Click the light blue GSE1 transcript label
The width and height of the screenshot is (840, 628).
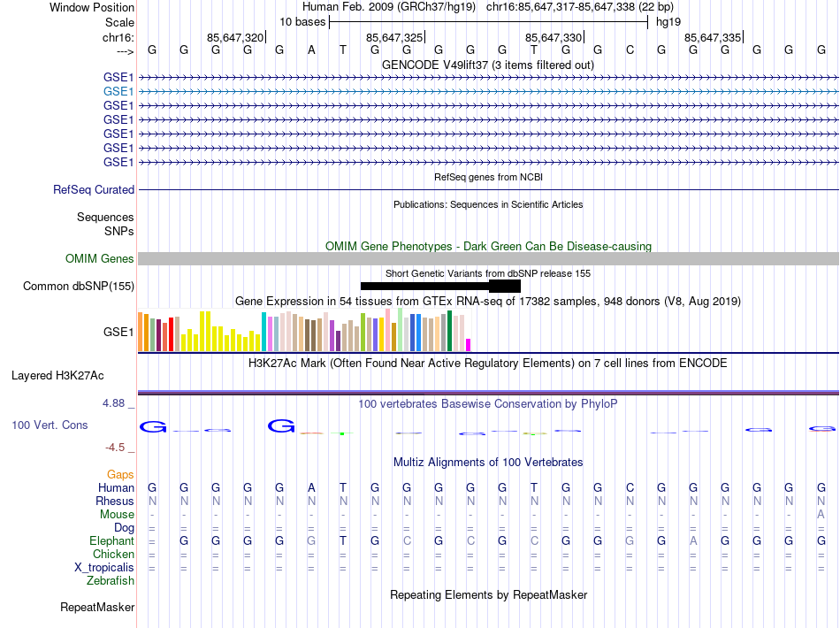click(x=118, y=91)
